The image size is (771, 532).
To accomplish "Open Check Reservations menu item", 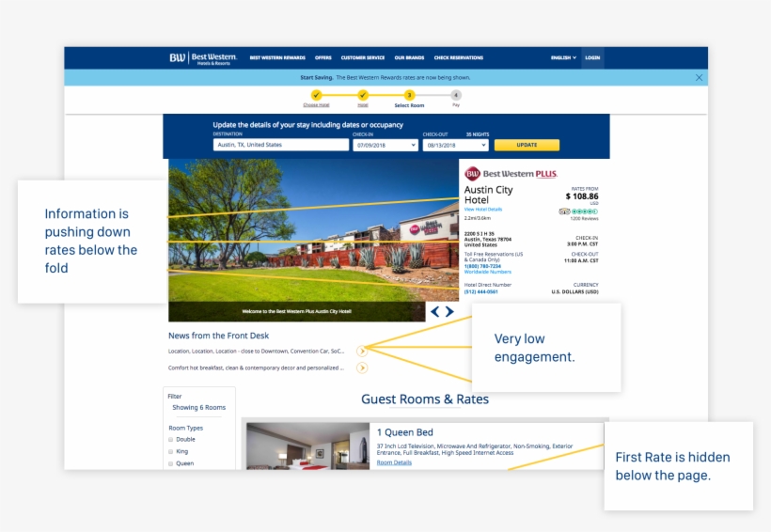I will coord(458,57).
